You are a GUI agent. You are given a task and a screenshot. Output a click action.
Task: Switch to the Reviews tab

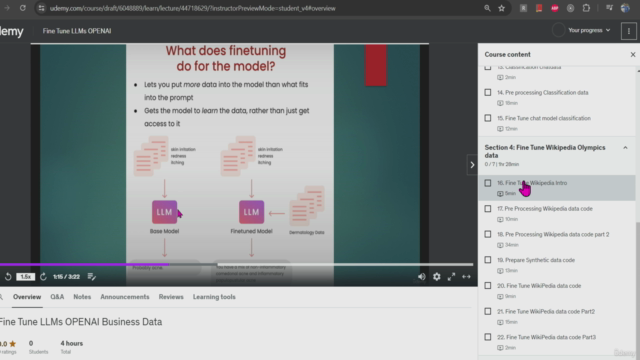(x=171, y=297)
